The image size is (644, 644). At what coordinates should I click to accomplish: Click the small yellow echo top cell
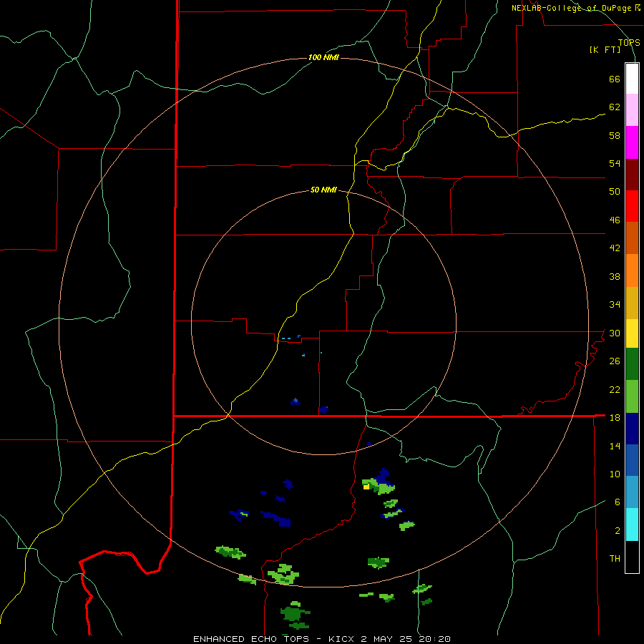click(x=366, y=487)
